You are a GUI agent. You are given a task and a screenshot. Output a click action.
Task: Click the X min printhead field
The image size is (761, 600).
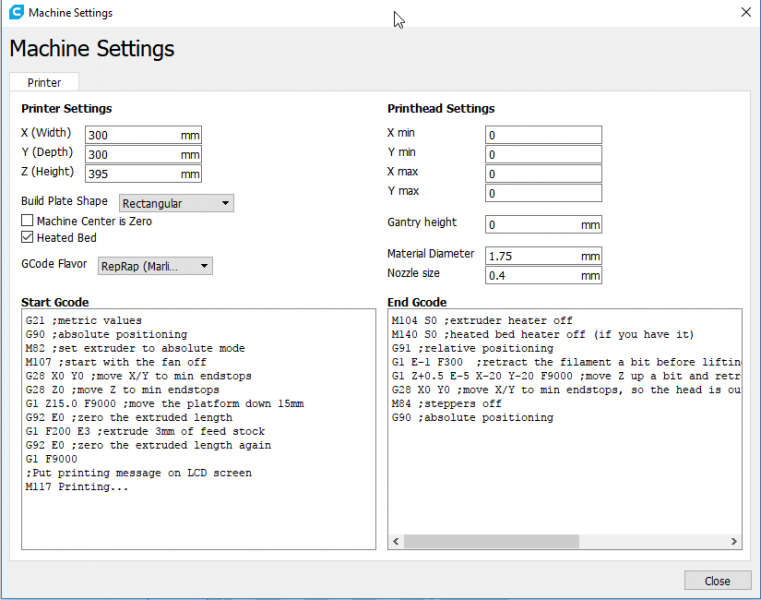pos(542,135)
